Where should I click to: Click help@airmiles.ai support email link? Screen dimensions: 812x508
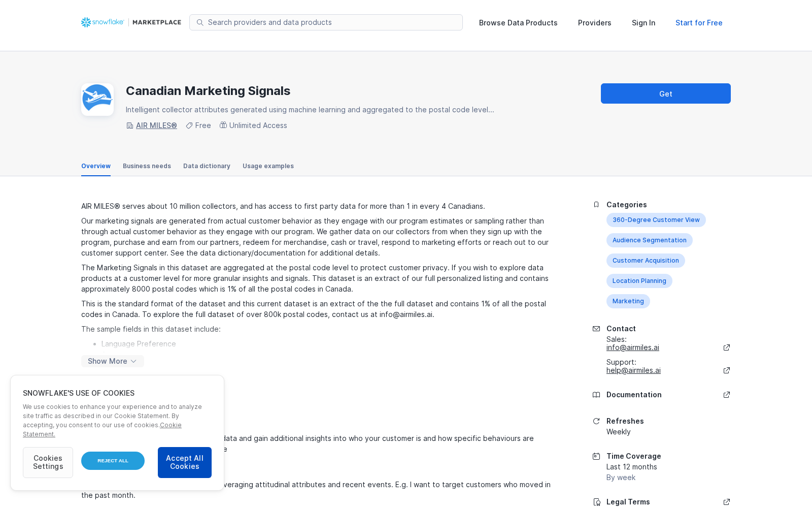click(x=633, y=370)
